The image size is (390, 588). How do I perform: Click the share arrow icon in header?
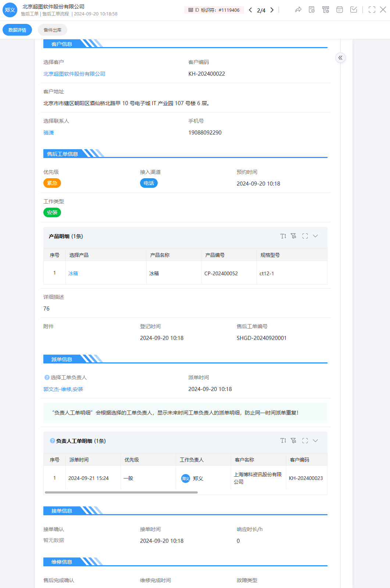tap(298, 10)
